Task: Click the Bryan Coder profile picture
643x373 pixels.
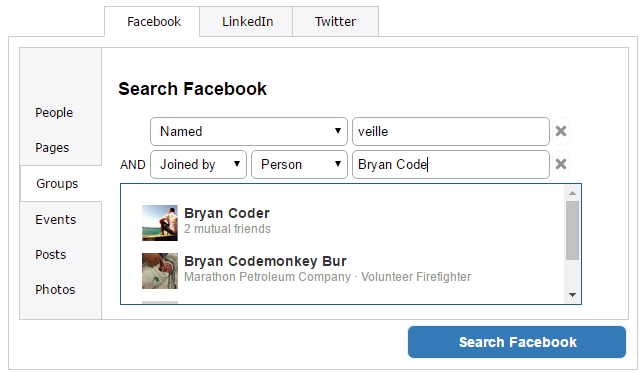Action: coord(160,223)
